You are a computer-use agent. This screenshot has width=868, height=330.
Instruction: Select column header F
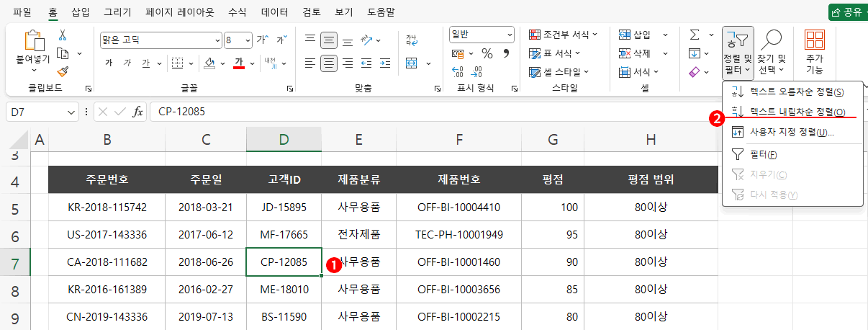[x=458, y=140]
